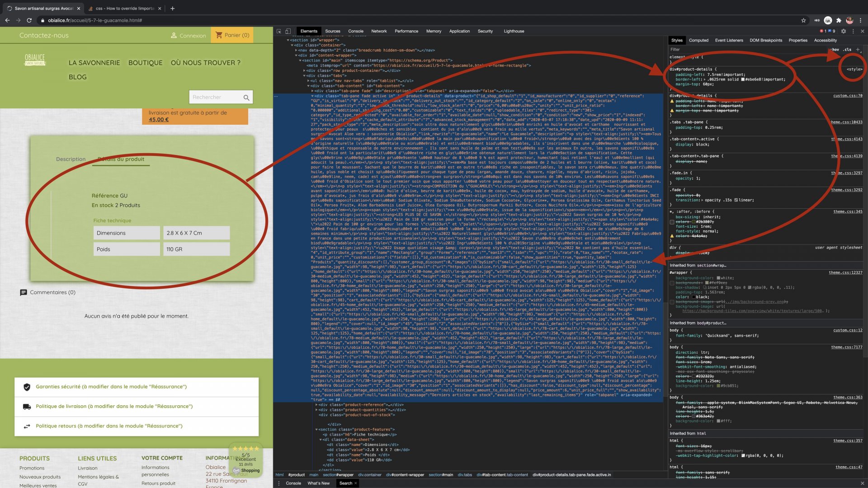The height and width of the screenshot is (488, 868).
Task: Expand the product-reference div node
Action: click(x=316, y=405)
